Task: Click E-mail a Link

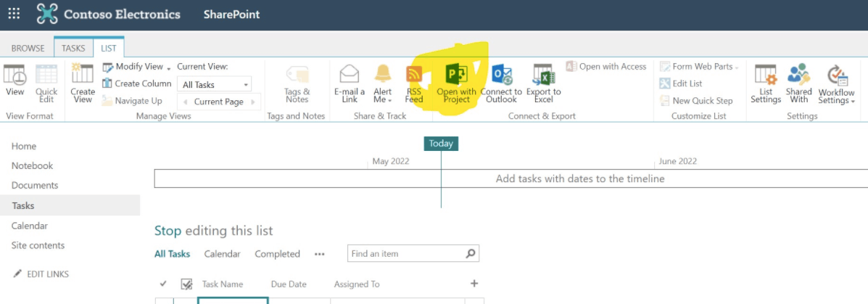Action: pos(350,83)
